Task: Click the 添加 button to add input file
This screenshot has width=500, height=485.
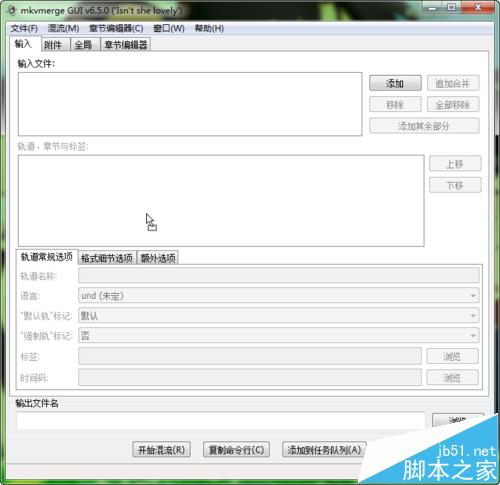Action: 395,83
